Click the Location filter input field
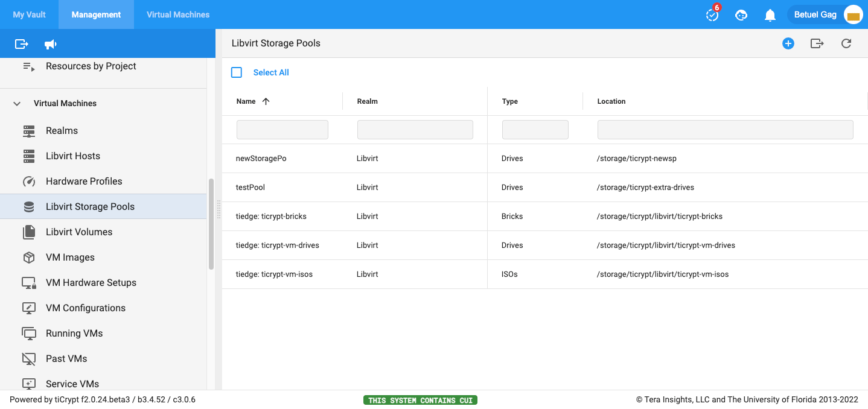The height and width of the screenshot is (409, 868). tap(725, 130)
